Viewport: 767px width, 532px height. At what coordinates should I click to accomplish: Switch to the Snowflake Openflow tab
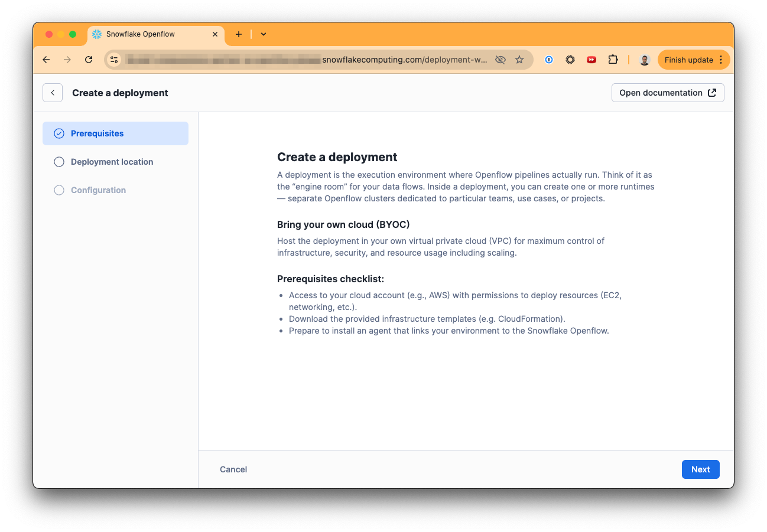click(x=156, y=34)
